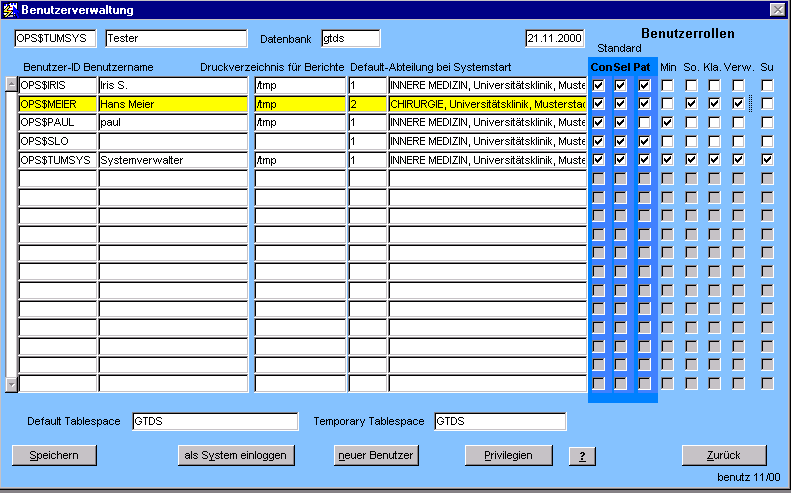Go back using the Zurück button
Viewport: 791px width, 493px height.
pyautogui.click(x=724, y=455)
